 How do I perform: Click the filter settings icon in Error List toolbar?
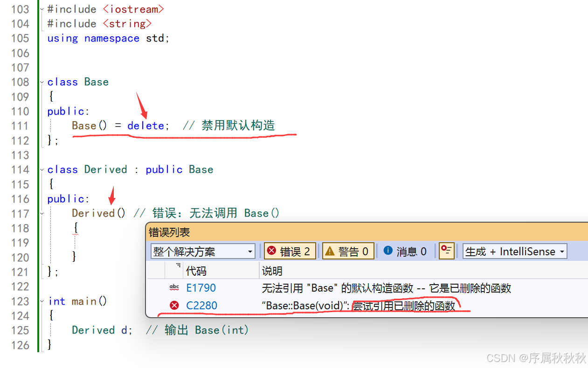pyautogui.click(x=446, y=251)
